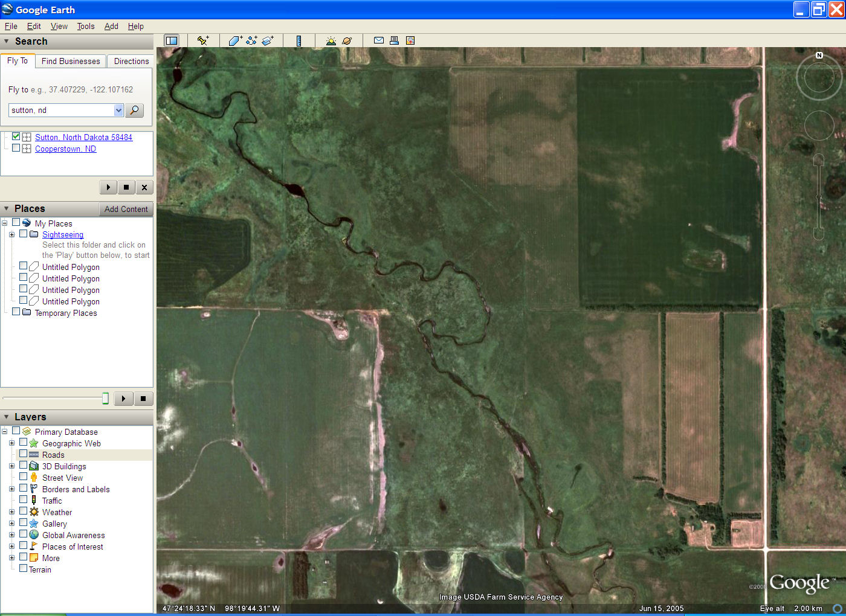This screenshot has height=616, width=846.
Task: Expand the Sightseeing folder tree
Action: click(x=11, y=234)
